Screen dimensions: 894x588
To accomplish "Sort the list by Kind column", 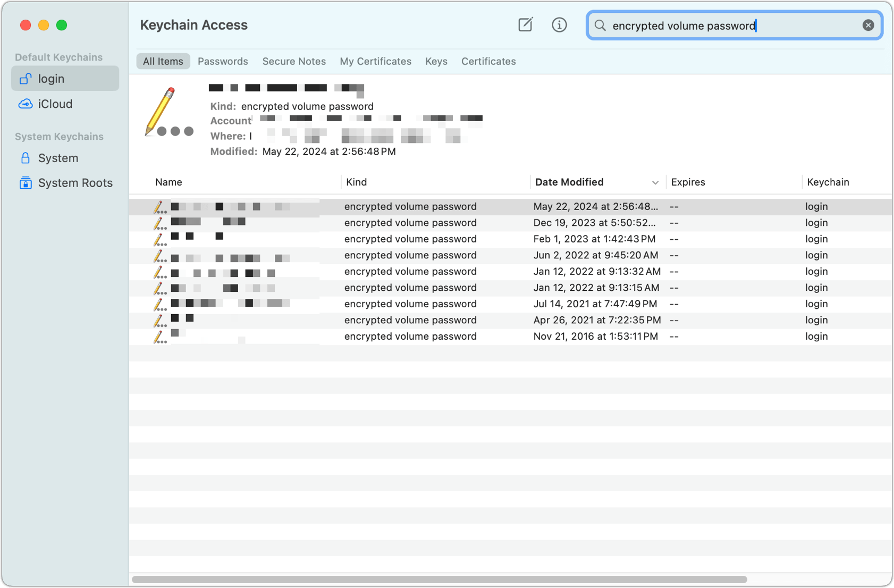I will (356, 182).
